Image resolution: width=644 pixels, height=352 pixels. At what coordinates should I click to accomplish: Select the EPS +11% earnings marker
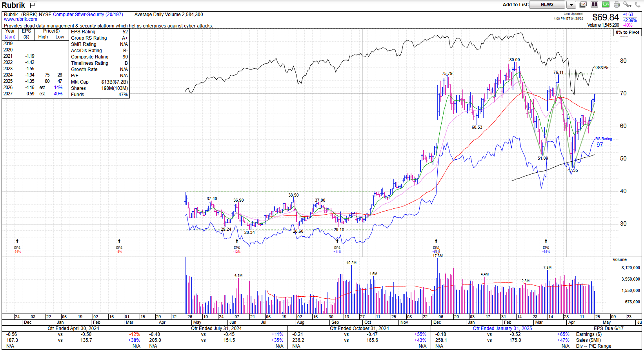(337, 246)
